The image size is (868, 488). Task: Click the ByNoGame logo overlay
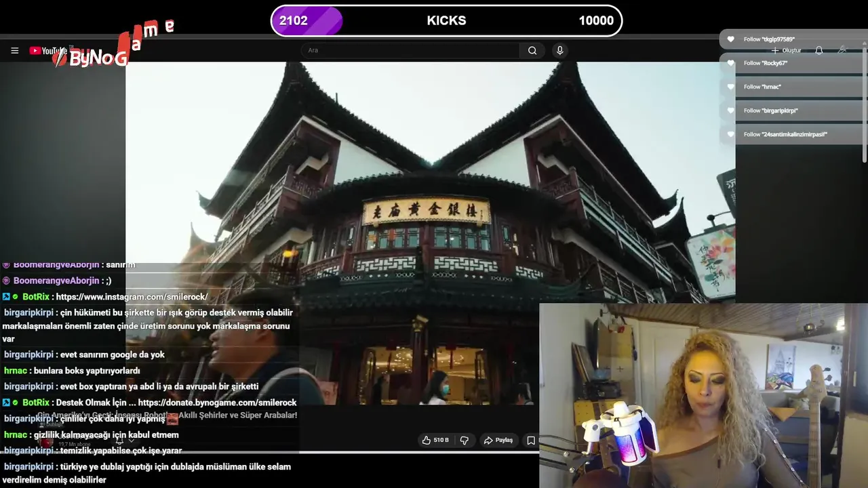click(113, 44)
